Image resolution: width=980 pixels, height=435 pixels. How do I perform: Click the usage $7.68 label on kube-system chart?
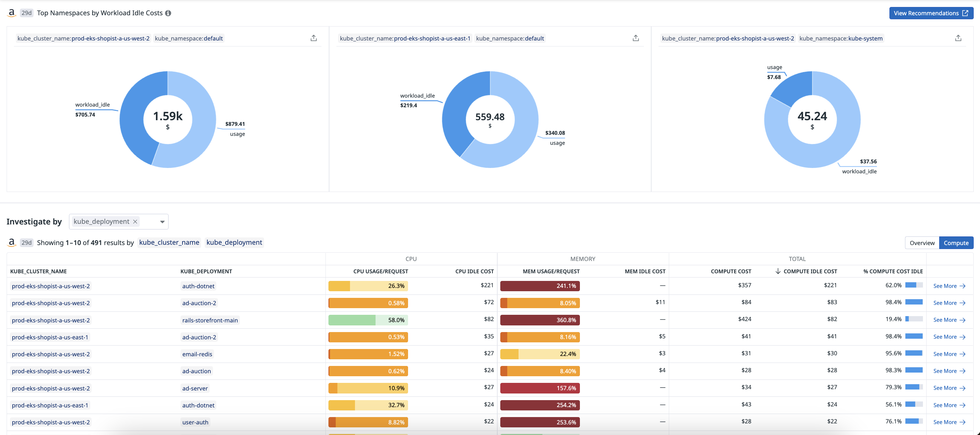(x=774, y=72)
